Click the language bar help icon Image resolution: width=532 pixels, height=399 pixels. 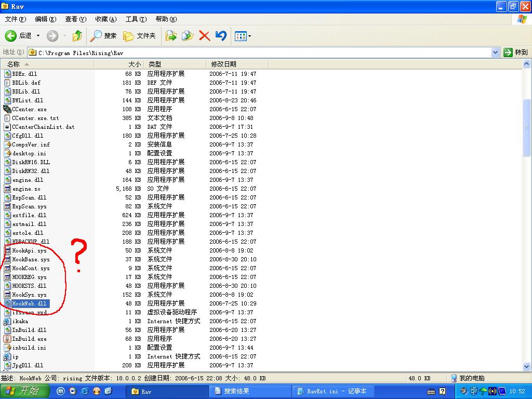click(x=443, y=392)
